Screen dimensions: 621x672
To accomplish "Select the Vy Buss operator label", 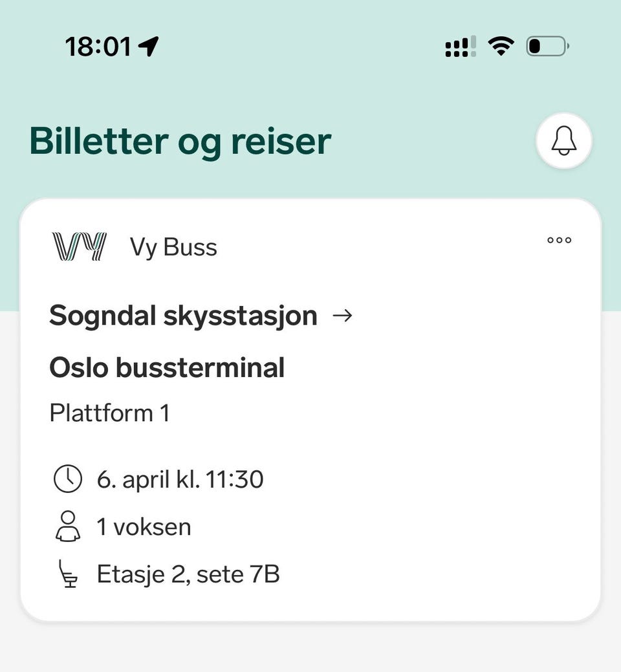I will pos(173,247).
